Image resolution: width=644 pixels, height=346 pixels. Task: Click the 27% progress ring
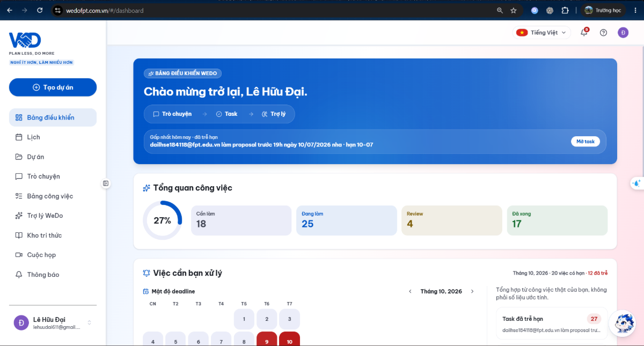[x=162, y=220]
